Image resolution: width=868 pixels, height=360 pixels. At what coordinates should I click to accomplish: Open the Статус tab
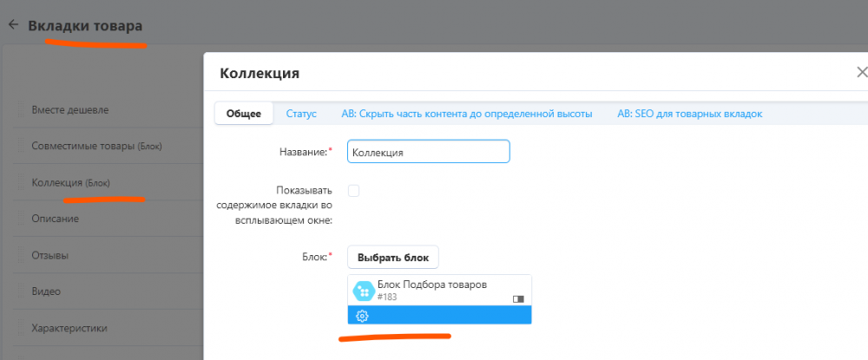pyautogui.click(x=301, y=114)
